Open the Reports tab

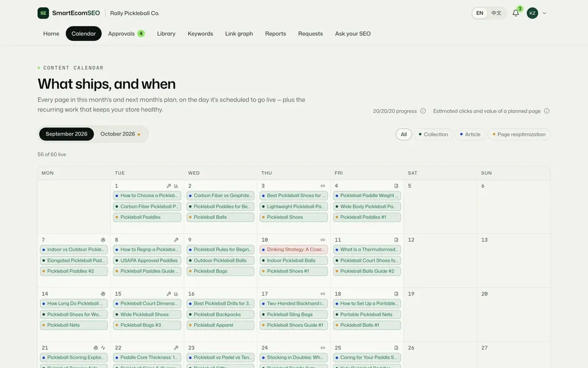276,34
